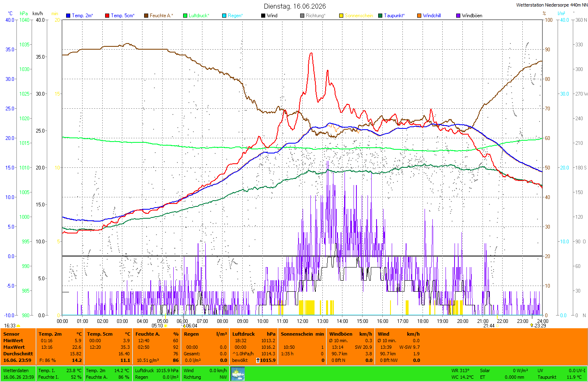588x382 pixels.
Task: Click the Windböen table header
Action: [x=341, y=334]
